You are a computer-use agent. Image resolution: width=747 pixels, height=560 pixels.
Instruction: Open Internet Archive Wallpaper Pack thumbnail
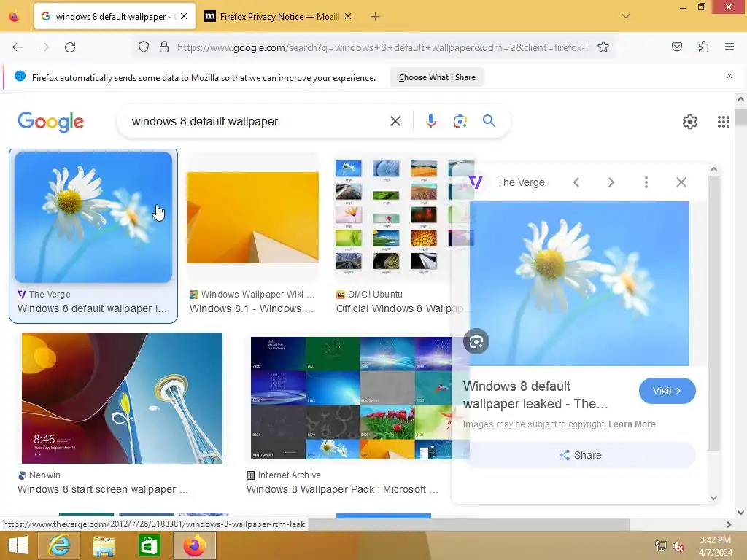click(x=351, y=398)
